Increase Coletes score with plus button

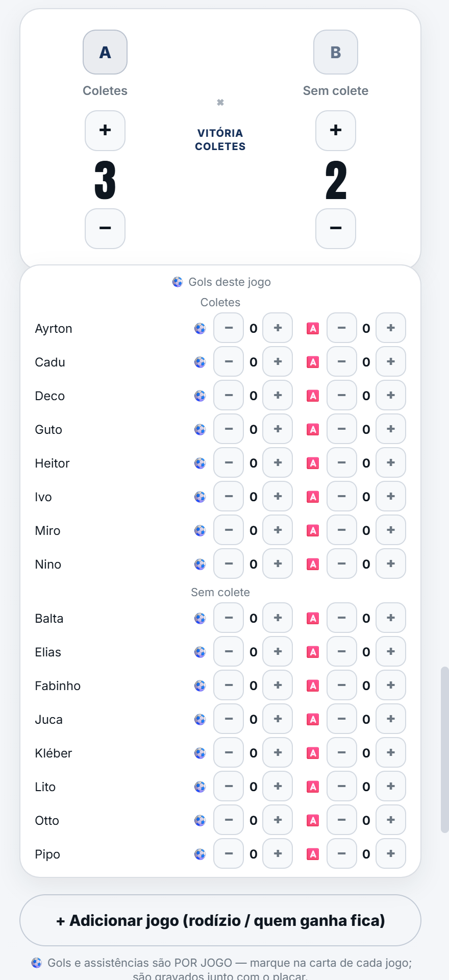[105, 131]
